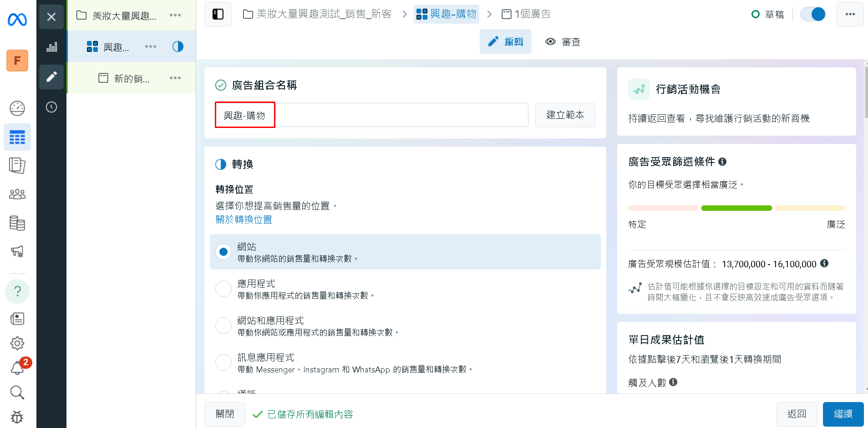Click the ad set half-circle status icon
The width and height of the screenshot is (868, 428).
click(178, 46)
